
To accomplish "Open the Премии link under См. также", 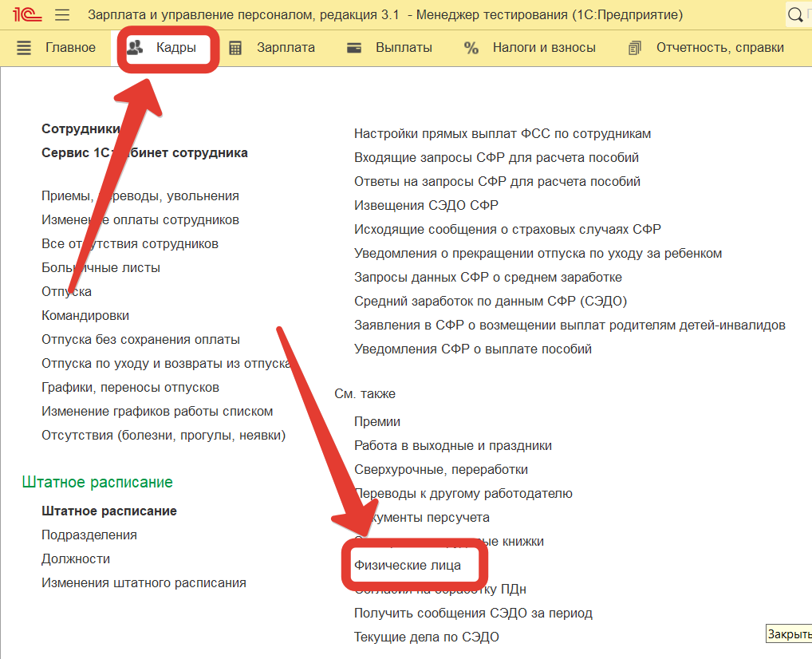I will tap(377, 421).
